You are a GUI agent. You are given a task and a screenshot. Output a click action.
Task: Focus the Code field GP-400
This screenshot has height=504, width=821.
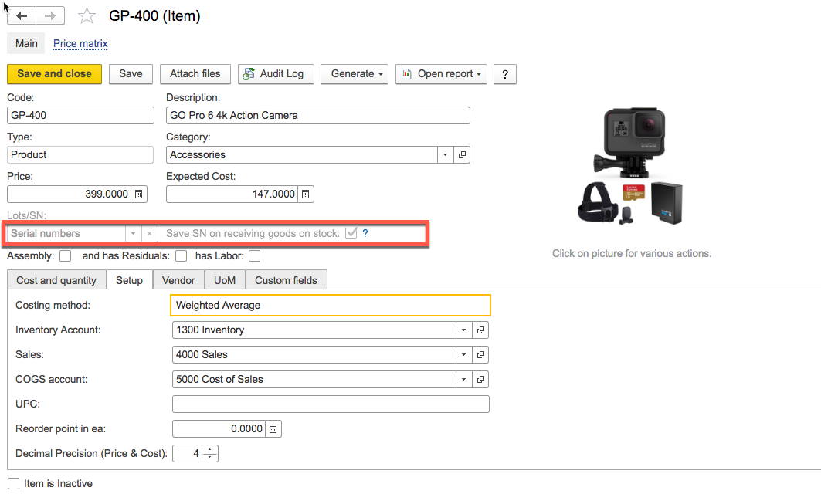coord(80,116)
